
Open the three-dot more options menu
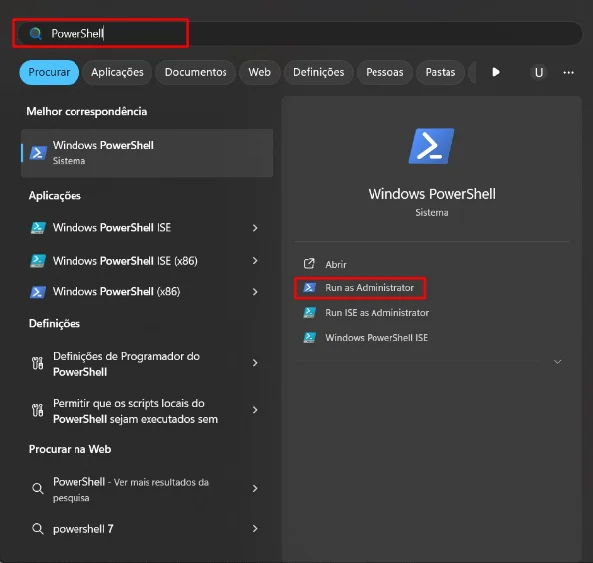coord(568,72)
